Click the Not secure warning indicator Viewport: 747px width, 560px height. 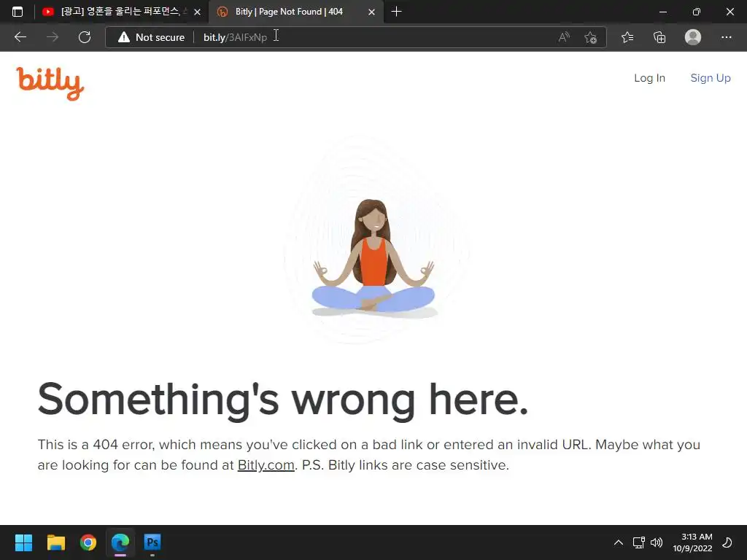click(152, 37)
